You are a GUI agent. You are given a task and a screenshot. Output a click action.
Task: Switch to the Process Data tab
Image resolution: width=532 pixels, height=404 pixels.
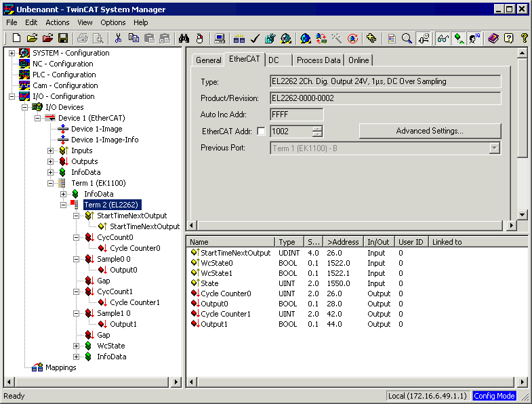click(x=319, y=60)
